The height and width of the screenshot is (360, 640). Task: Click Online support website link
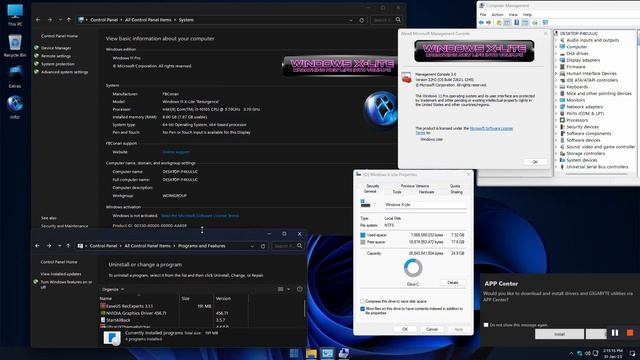(176, 152)
